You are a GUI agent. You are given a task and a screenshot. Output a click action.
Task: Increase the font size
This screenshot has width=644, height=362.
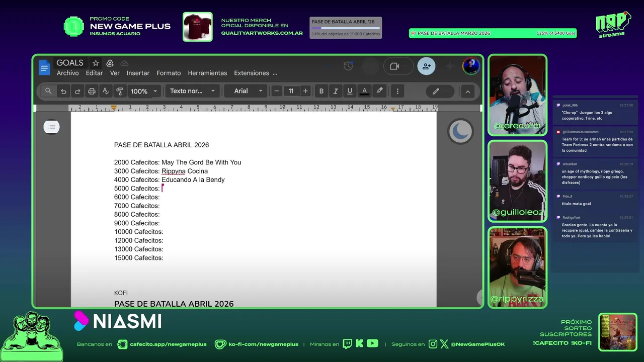(x=305, y=91)
